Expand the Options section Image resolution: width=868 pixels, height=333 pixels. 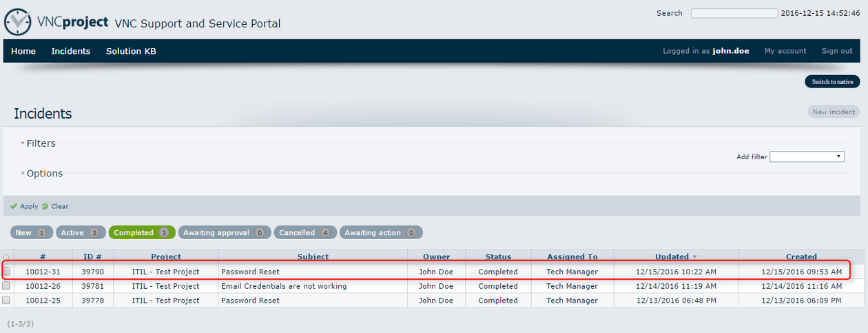coord(43,174)
